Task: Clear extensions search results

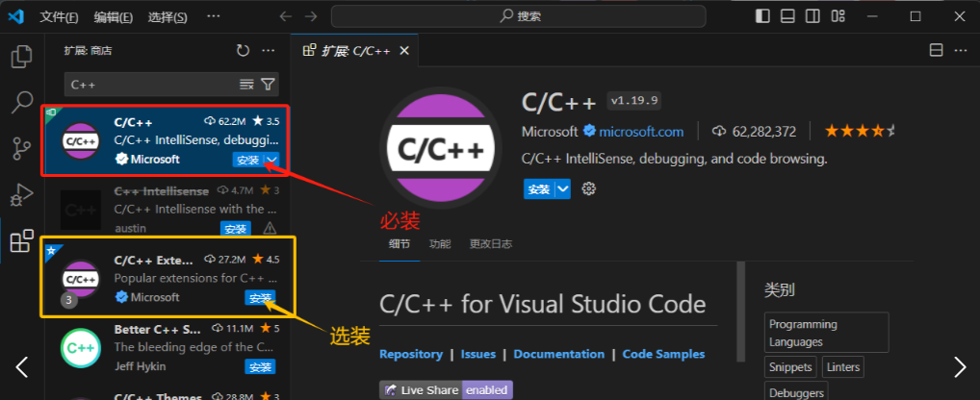Action: [246, 85]
